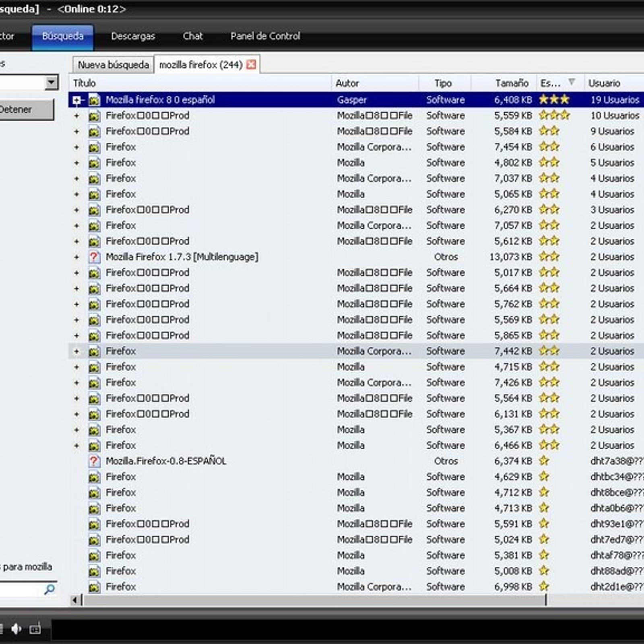Click the 5,762 KB size cell
Screen dimensions: 644x644
513,304
